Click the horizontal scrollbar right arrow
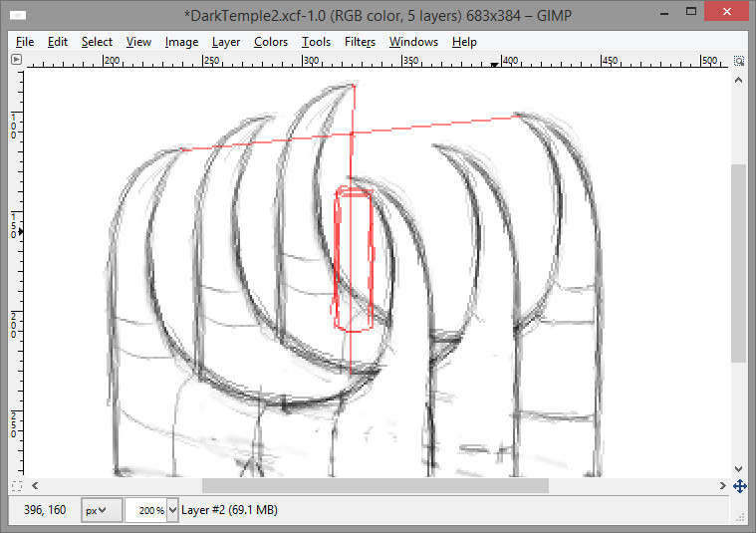 722,486
